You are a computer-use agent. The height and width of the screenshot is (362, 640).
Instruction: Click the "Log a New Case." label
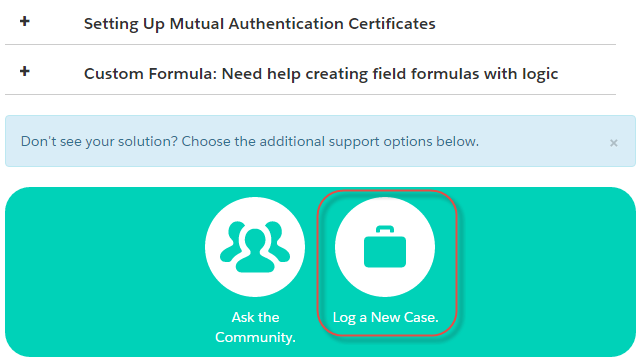[385, 317]
